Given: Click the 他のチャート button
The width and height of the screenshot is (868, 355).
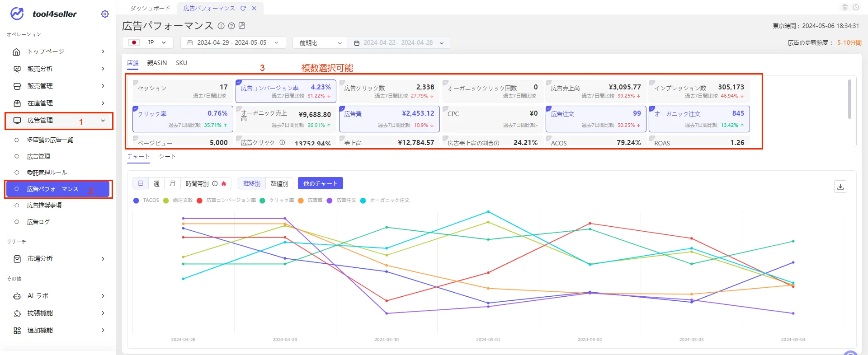Looking at the screenshot, I should click(321, 183).
